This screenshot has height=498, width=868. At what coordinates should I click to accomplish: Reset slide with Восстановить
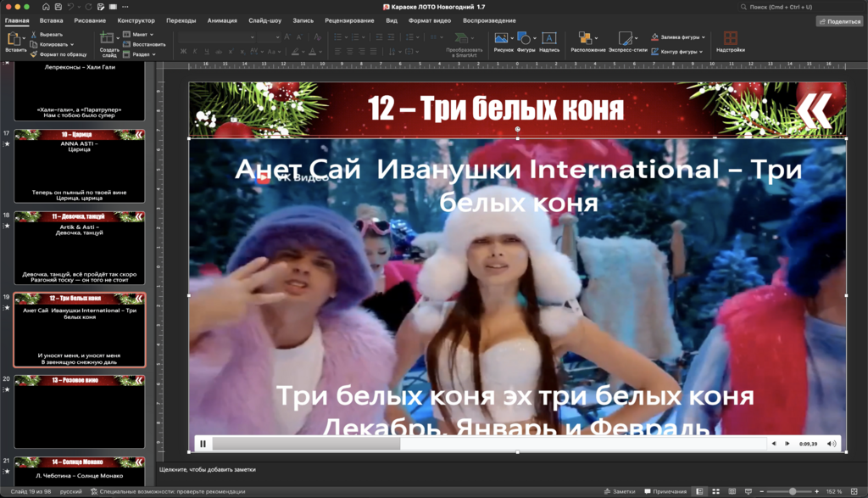coord(144,44)
